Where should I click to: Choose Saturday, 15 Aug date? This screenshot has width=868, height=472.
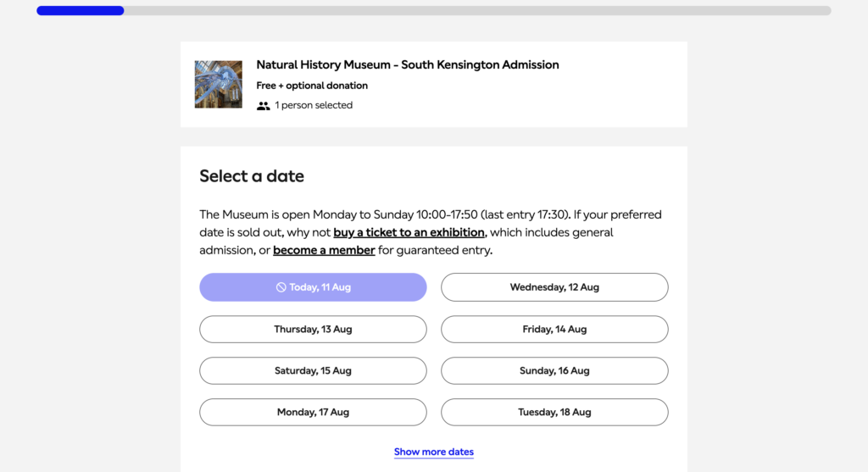pos(313,371)
